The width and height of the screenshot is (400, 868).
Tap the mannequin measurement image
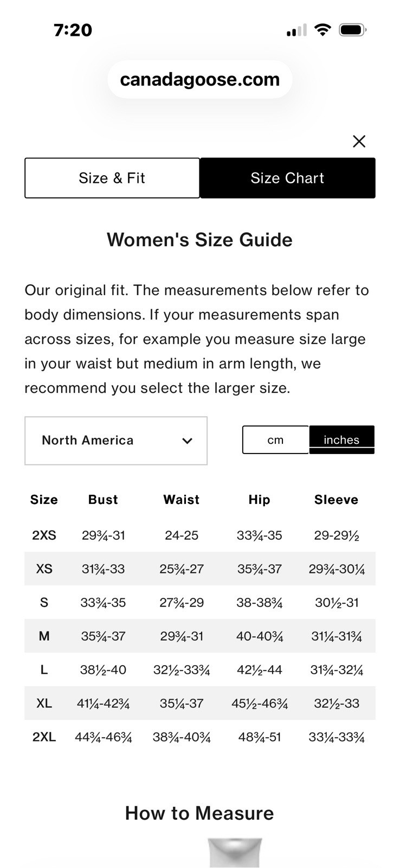coord(235,853)
